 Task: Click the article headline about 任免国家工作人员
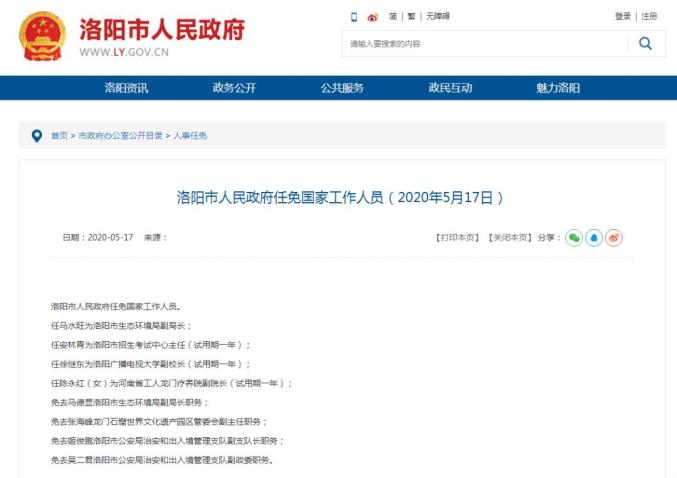[x=340, y=198]
